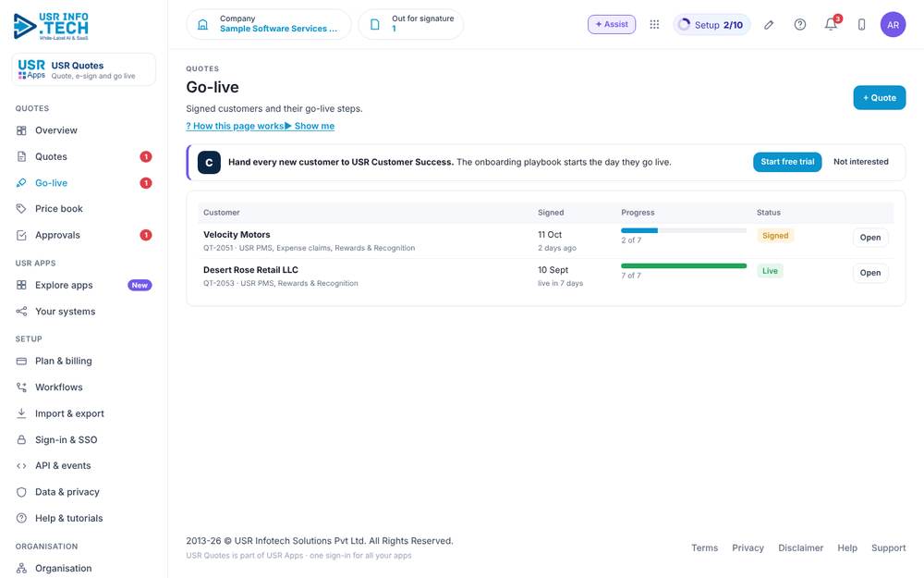Click the Show me link
924x578 pixels.
click(x=310, y=126)
